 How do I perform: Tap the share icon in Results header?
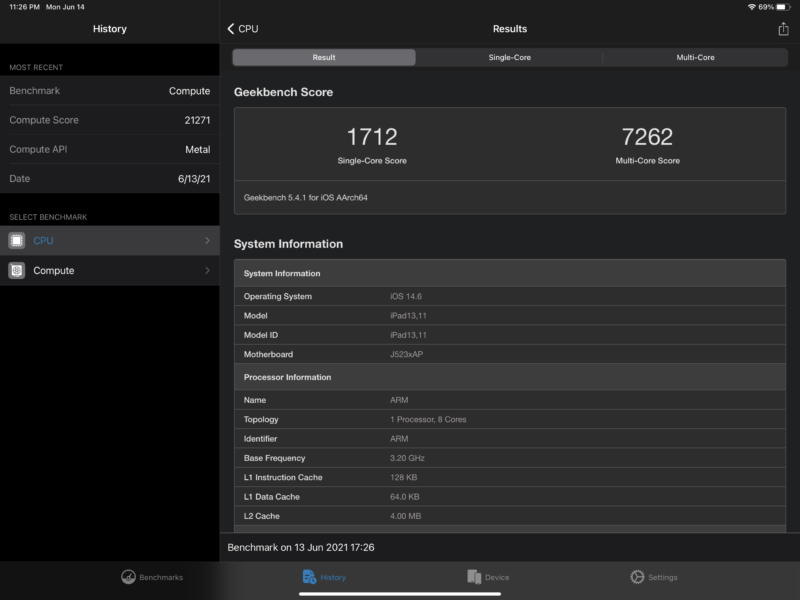pyautogui.click(x=783, y=29)
